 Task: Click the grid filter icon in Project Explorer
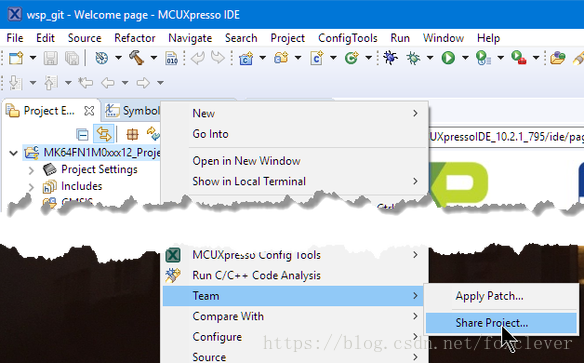point(132,134)
